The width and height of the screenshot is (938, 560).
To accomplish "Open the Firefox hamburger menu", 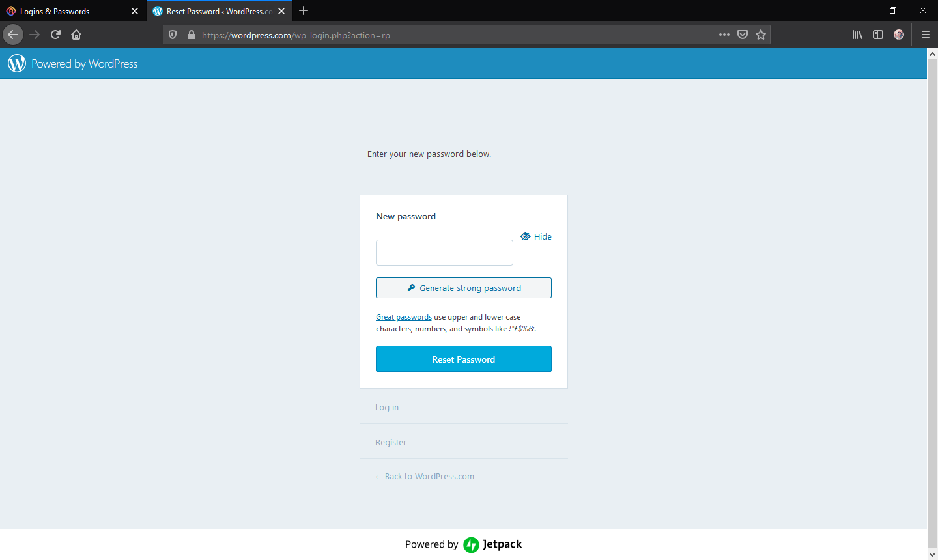I will (x=925, y=35).
